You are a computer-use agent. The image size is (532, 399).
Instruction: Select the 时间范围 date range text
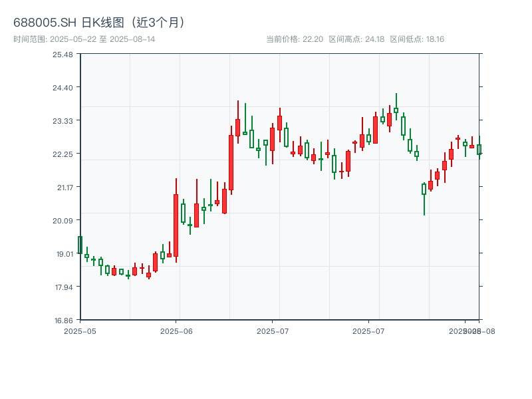pyautogui.click(x=84, y=39)
